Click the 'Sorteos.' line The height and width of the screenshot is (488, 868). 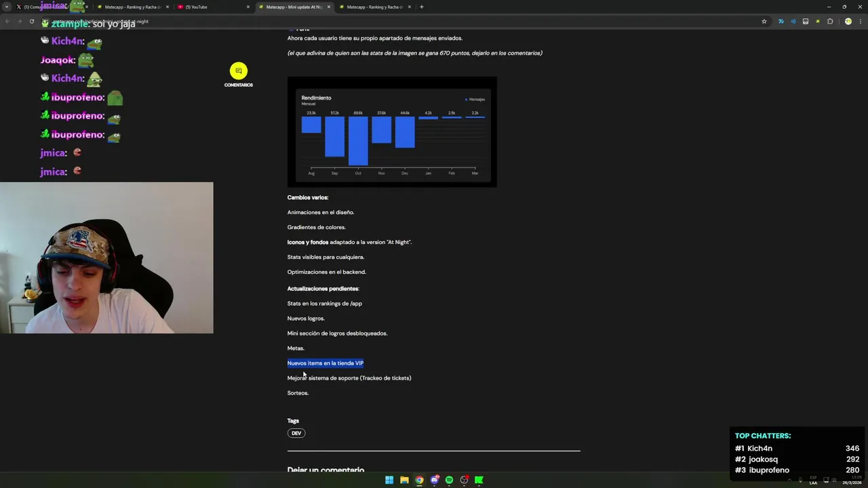coord(298,393)
